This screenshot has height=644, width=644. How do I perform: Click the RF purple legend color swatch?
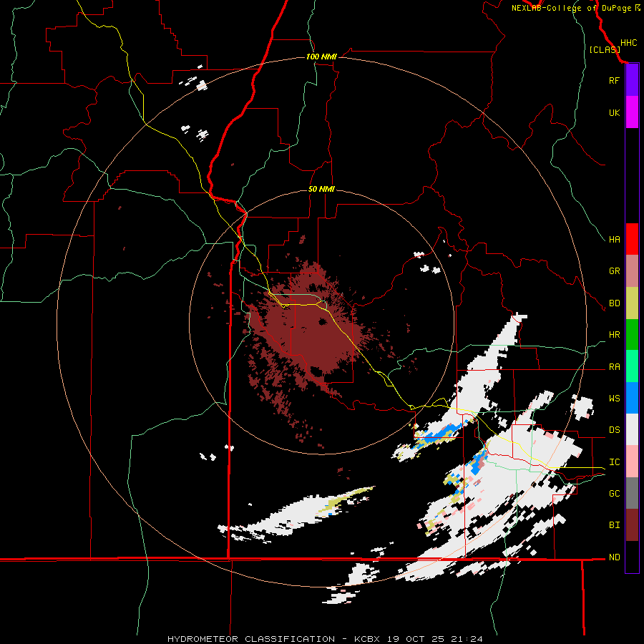tap(632, 80)
